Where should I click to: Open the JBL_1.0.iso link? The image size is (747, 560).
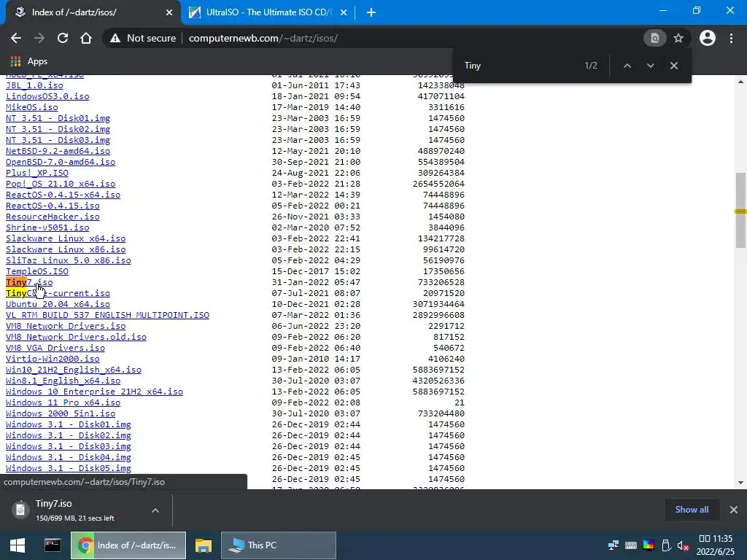coord(34,85)
